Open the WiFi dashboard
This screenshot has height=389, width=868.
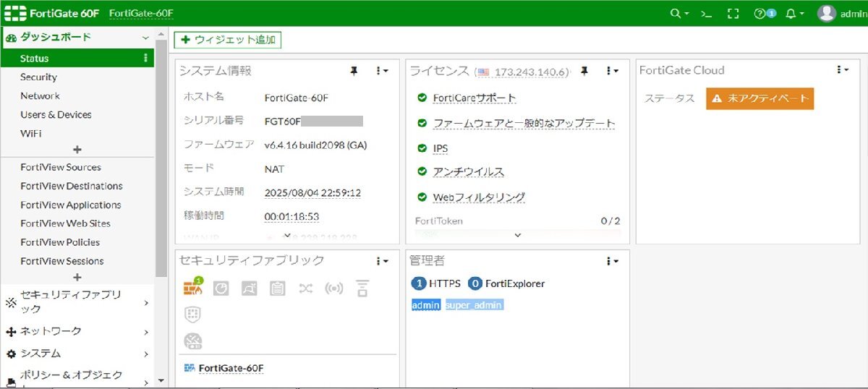tap(31, 133)
